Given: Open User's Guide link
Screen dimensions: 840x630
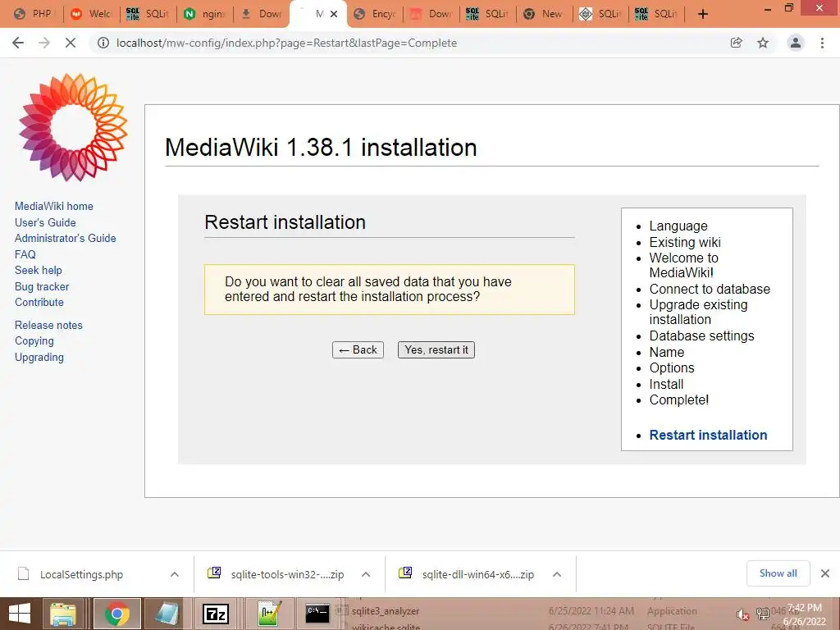Looking at the screenshot, I should pos(45,222).
